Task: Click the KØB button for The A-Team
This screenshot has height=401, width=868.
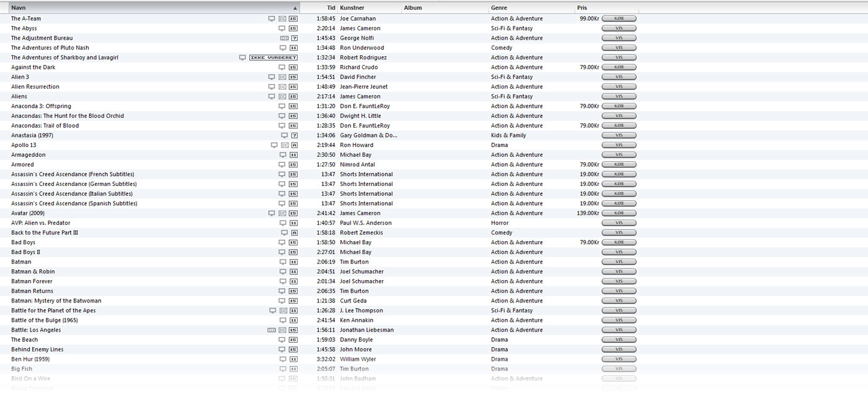Action: [x=619, y=19]
